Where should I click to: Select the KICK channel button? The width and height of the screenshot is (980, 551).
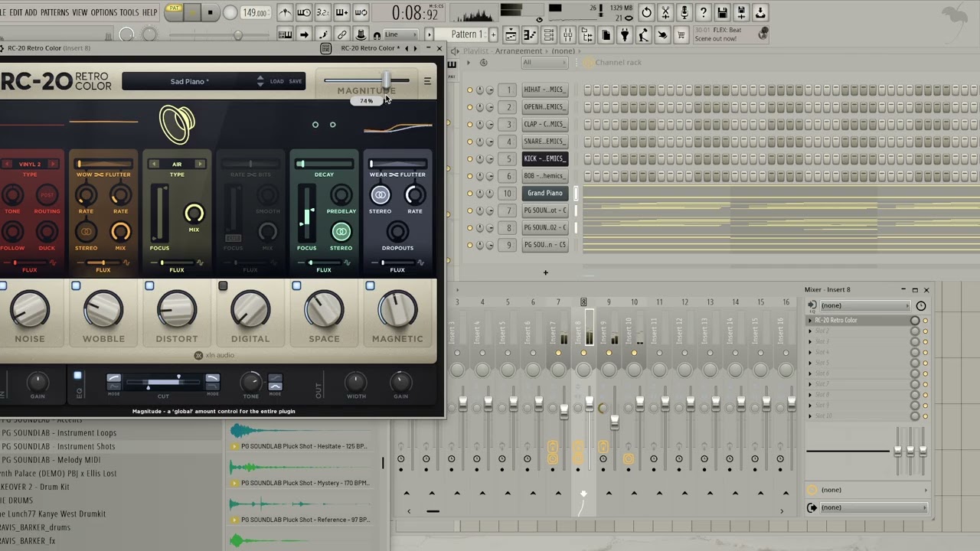(544, 158)
